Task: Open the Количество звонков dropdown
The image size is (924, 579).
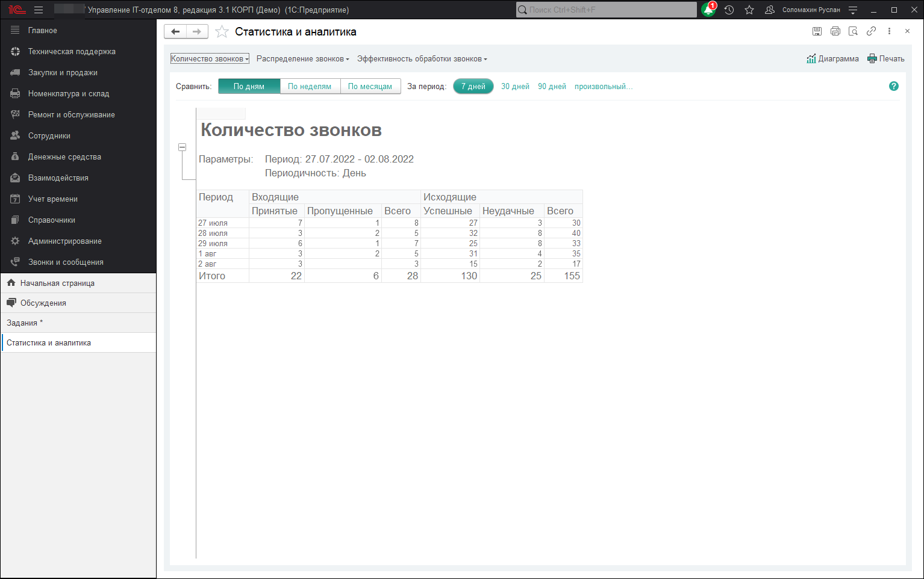Action: coord(209,58)
